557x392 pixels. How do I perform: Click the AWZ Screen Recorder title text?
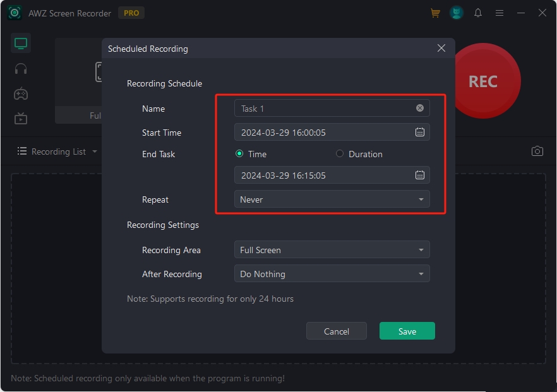point(69,13)
